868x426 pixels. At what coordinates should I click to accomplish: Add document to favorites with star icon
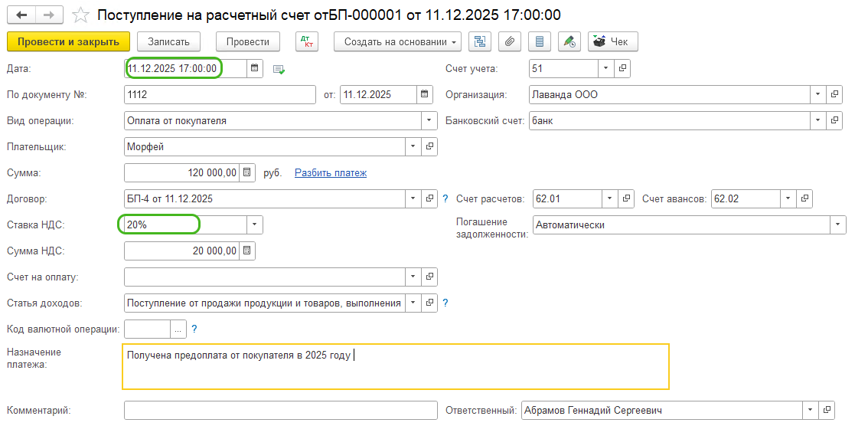tap(81, 15)
